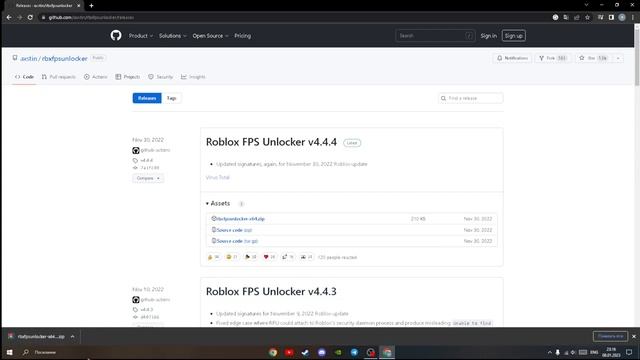Expand the download item options chevron
The image size is (640, 360).
click(x=72, y=337)
